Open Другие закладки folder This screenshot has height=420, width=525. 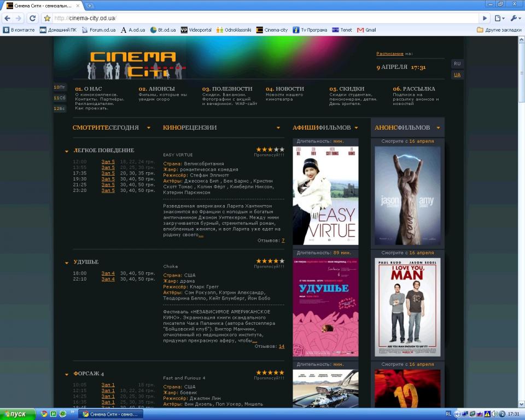499,30
